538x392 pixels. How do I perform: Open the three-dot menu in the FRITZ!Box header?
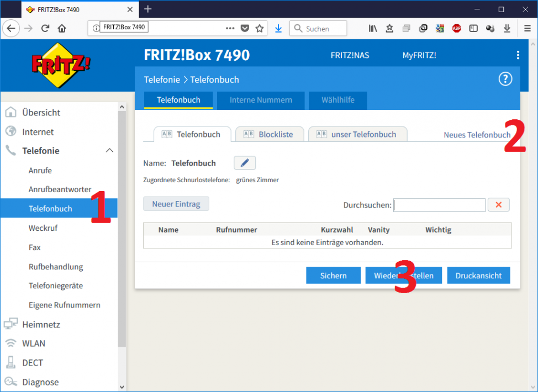coord(518,55)
